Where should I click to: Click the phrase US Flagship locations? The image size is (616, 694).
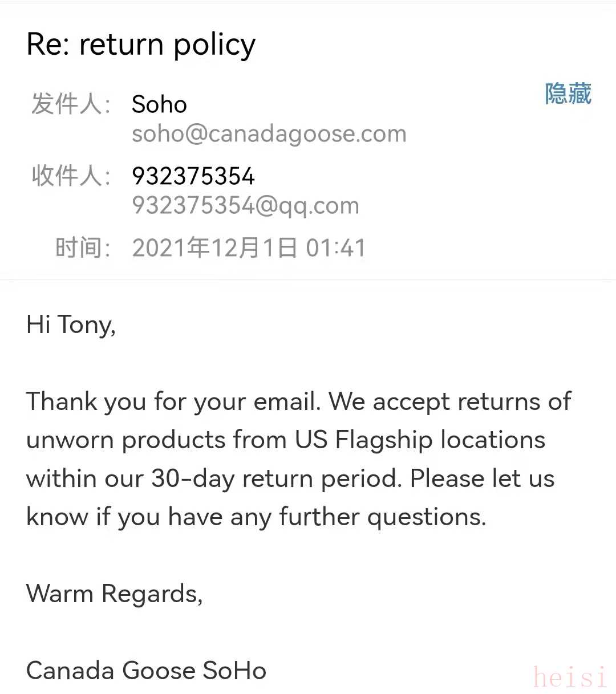pos(420,440)
